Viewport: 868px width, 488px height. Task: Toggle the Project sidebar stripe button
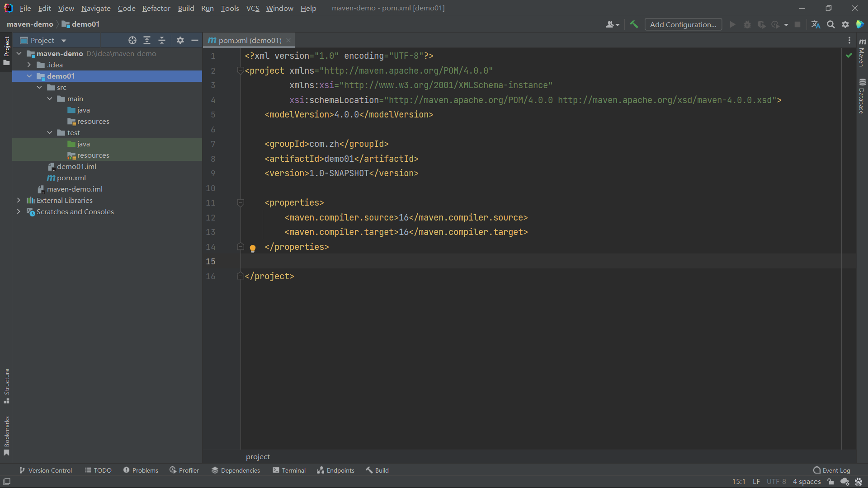[6, 51]
